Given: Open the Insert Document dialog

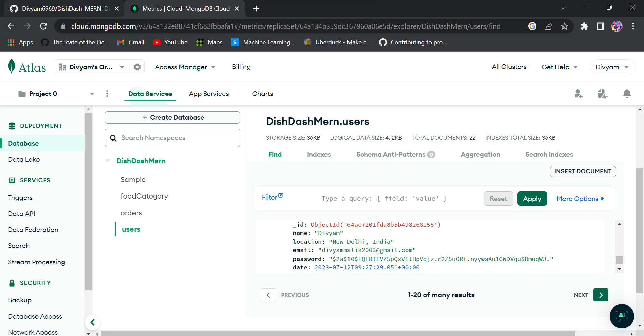Looking at the screenshot, I should (583, 171).
